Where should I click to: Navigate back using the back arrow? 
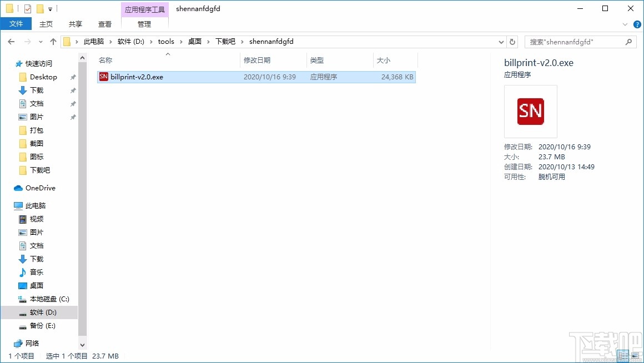pos(11,41)
